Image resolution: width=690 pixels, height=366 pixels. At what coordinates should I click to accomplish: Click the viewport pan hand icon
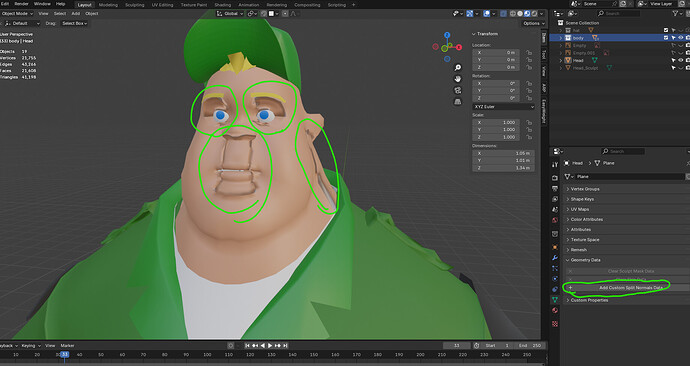458,79
